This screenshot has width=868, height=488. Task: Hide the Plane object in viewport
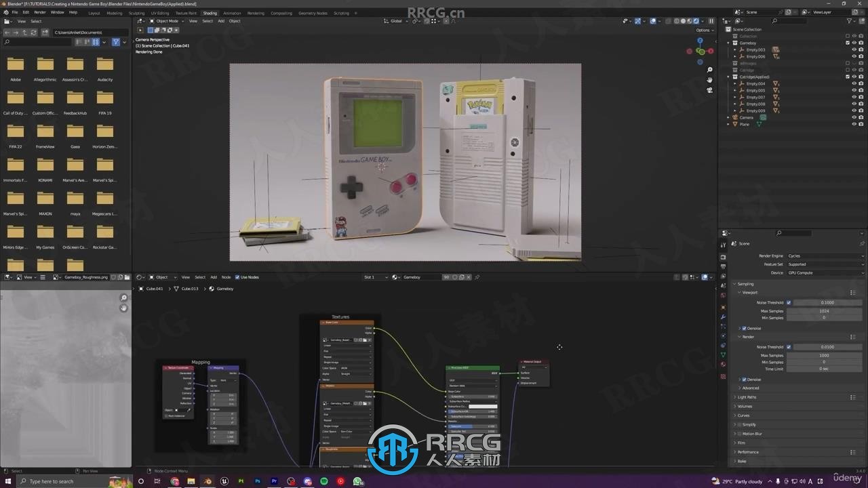[x=854, y=124]
